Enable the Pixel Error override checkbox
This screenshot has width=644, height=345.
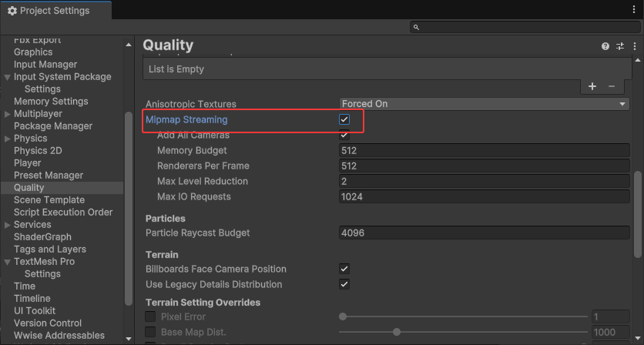[150, 317]
